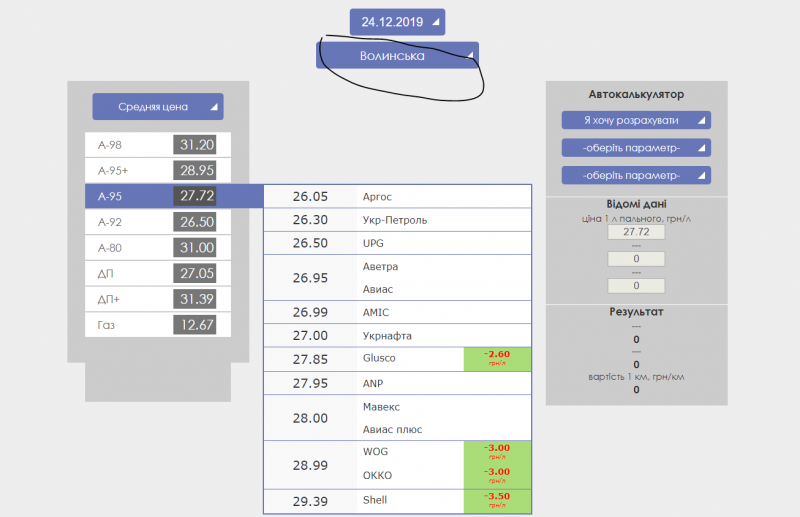Image resolution: width=800 pixels, height=517 pixels.
Task: Select the A-95+ fuel type row
Action: pyautogui.click(x=157, y=171)
